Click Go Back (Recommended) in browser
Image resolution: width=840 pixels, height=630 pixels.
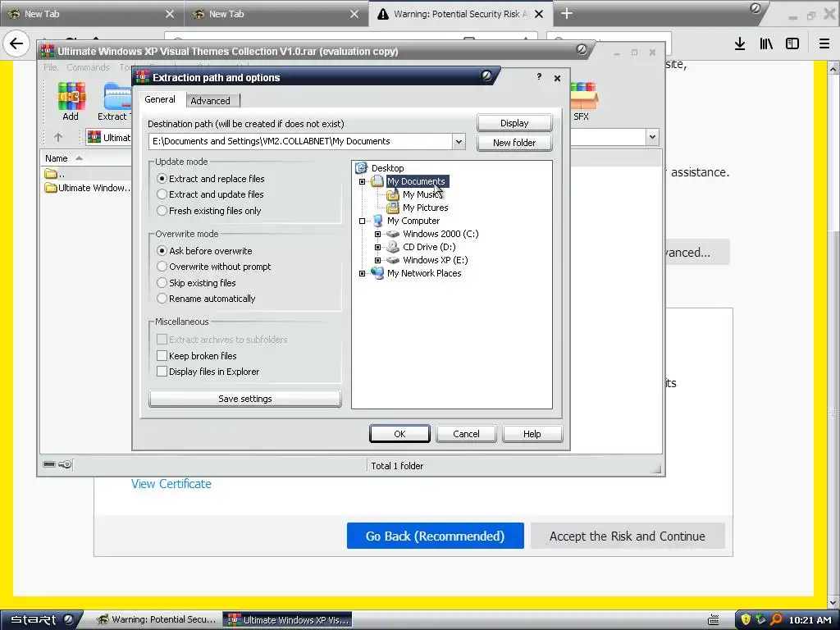pyautogui.click(x=435, y=536)
